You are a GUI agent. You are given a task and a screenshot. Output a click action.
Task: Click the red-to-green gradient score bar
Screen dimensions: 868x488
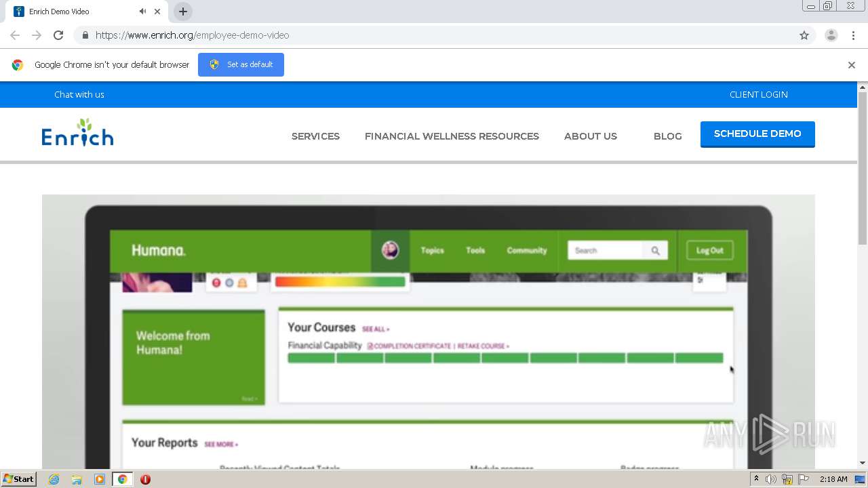340,281
